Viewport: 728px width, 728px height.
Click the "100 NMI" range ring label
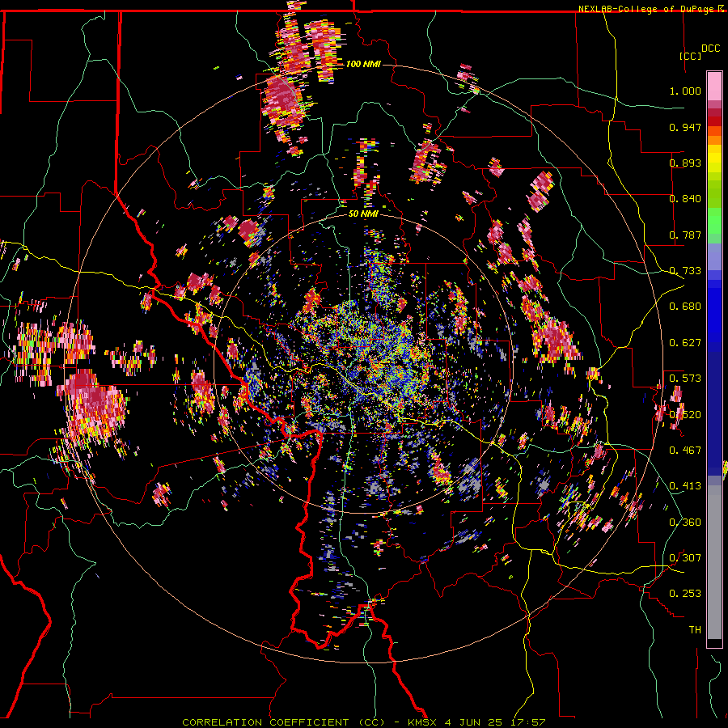click(363, 64)
